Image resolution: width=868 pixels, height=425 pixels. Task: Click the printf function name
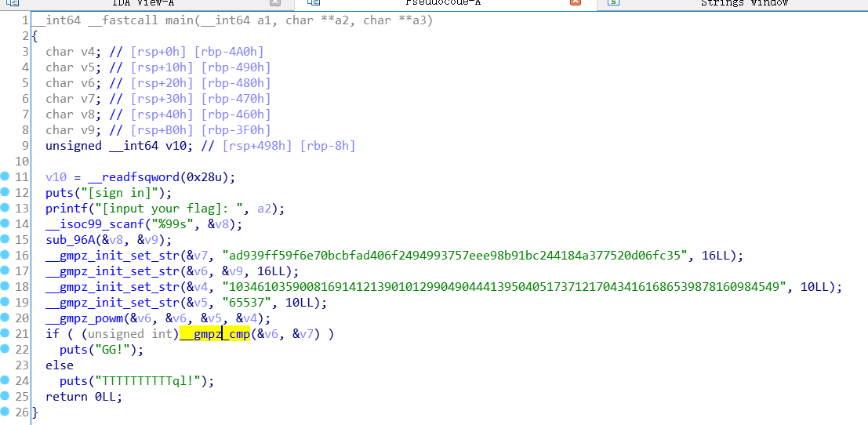[66, 209]
